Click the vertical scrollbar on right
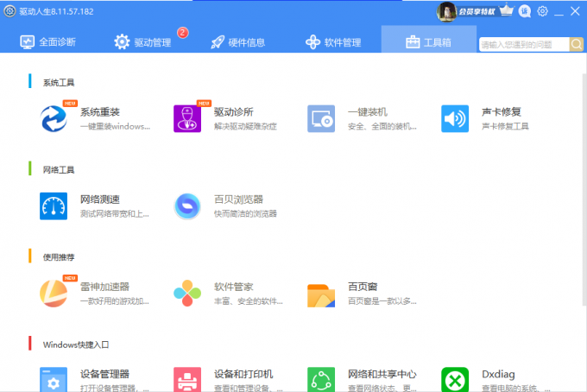This screenshot has height=392, width=587. (584, 189)
